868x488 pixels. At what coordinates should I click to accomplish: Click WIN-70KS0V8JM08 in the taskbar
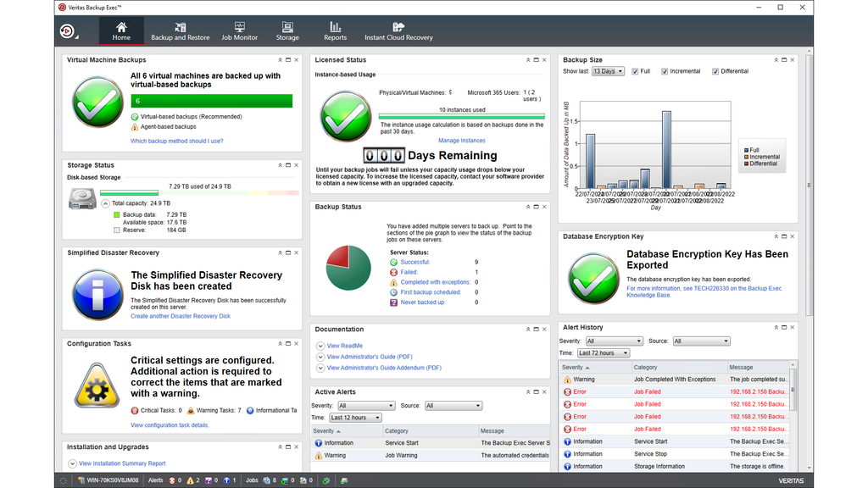[x=114, y=480]
